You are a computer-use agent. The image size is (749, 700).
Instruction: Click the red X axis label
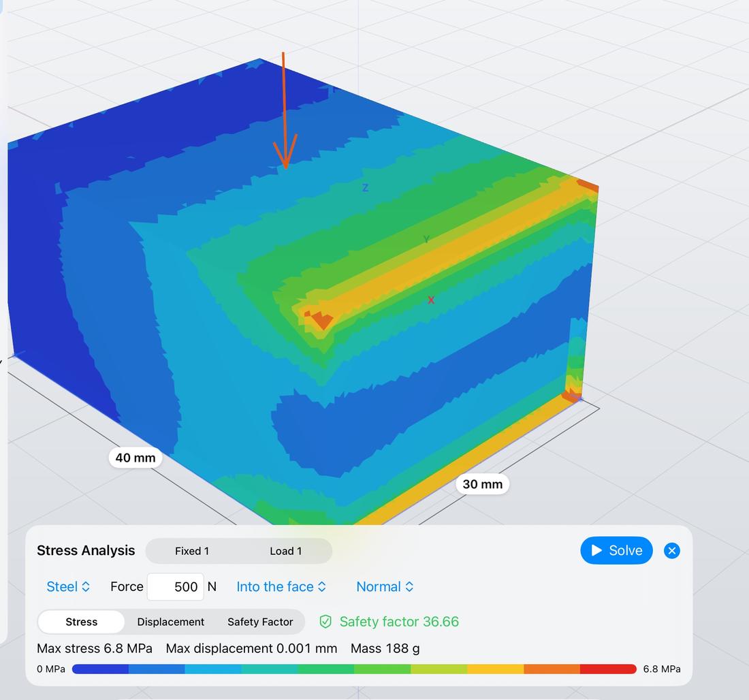pos(431,300)
